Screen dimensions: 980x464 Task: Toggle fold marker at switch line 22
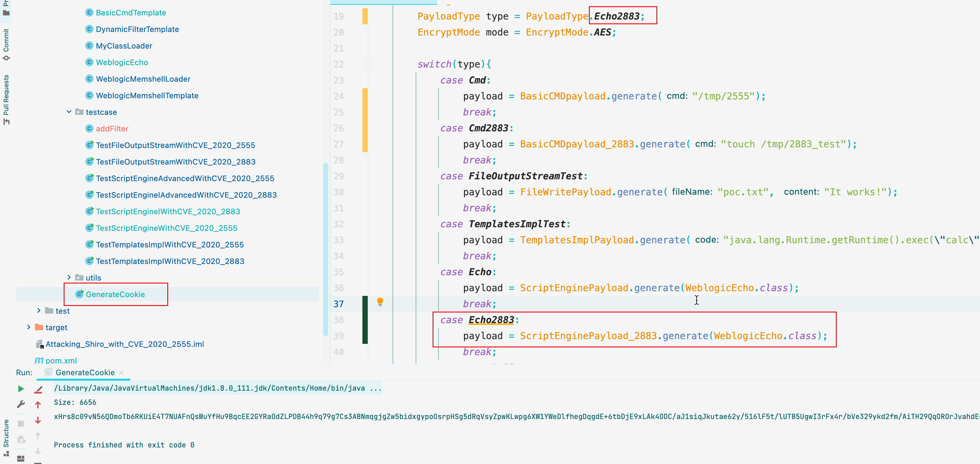tap(368, 65)
